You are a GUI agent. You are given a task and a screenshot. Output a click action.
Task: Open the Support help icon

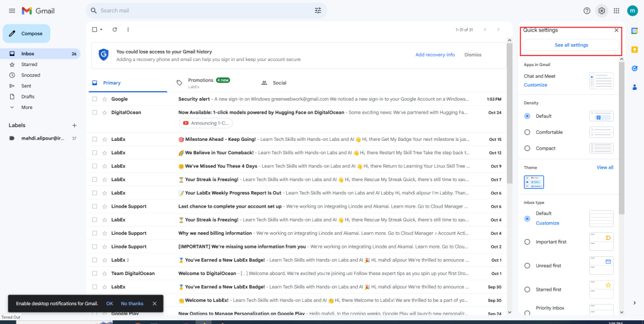(x=587, y=11)
